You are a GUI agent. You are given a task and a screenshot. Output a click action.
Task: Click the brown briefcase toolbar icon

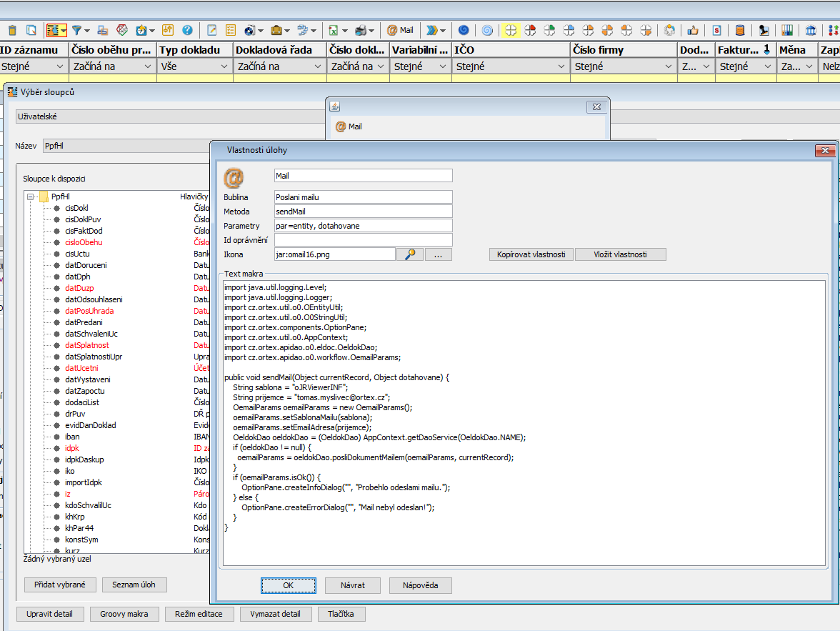(276, 30)
